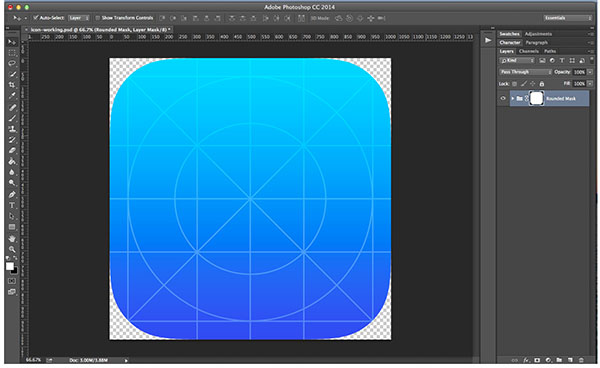Image resolution: width=600 pixels, height=368 pixels.
Task: Open the layer filter Kind dropdown
Action: tap(517, 60)
